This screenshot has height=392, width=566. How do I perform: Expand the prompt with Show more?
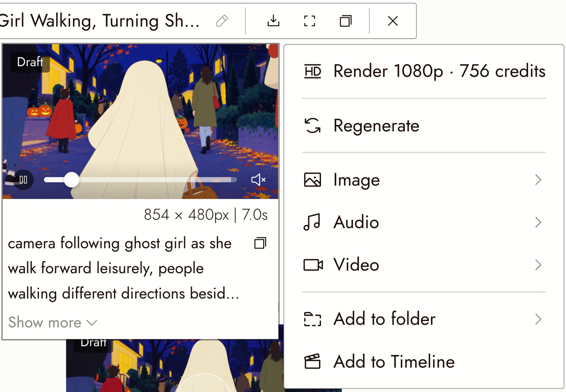pos(52,322)
